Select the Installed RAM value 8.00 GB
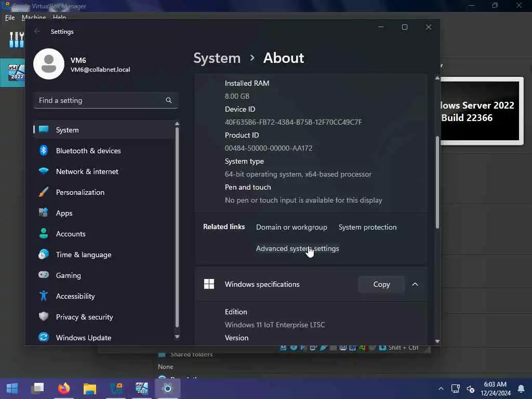 [237, 96]
